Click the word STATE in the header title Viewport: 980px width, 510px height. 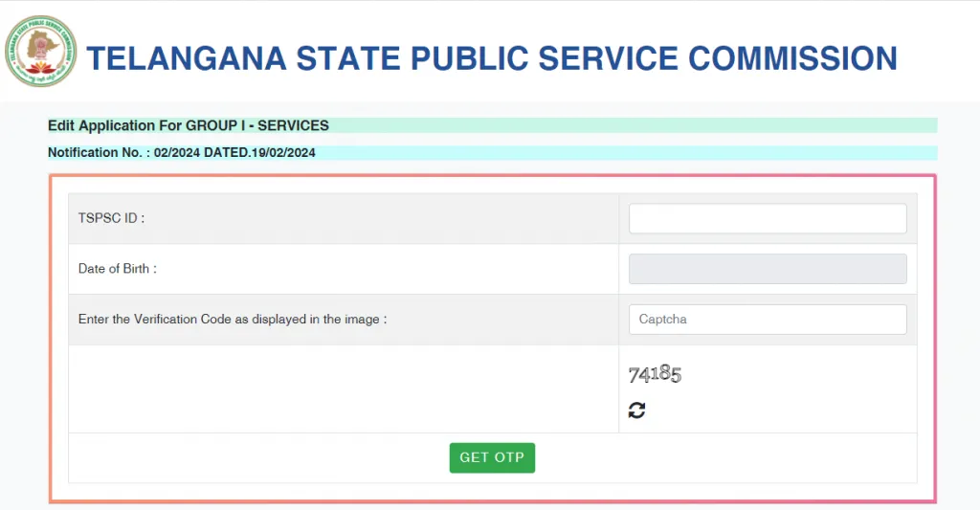coord(348,58)
